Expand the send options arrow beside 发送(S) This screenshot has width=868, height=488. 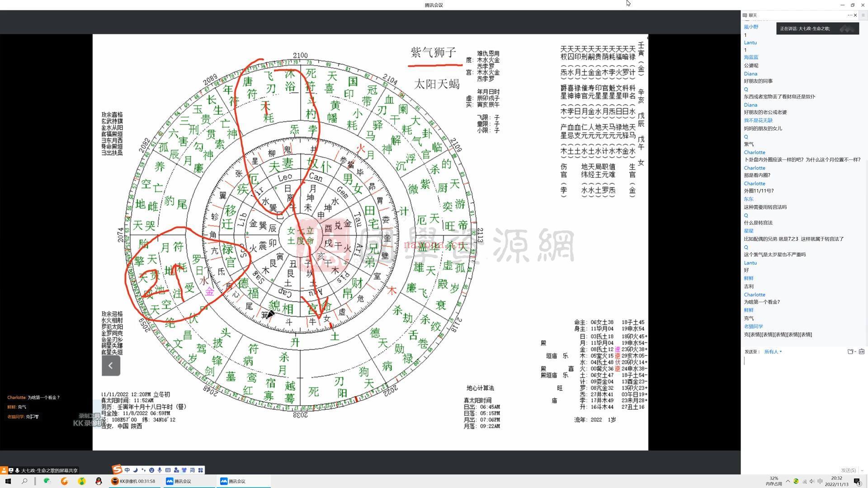coord(862,470)
